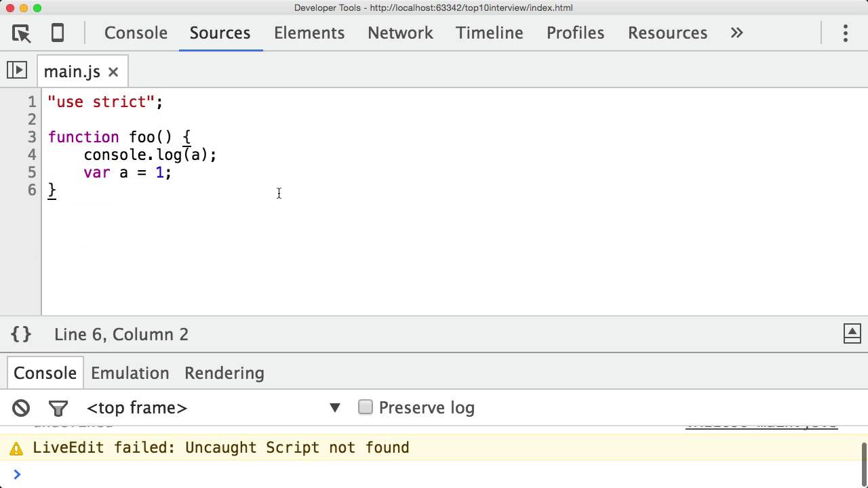Toggle device mode phone icon
This screenshot has width=868, height=488.
pyautogui.click(x=58, y=33)
